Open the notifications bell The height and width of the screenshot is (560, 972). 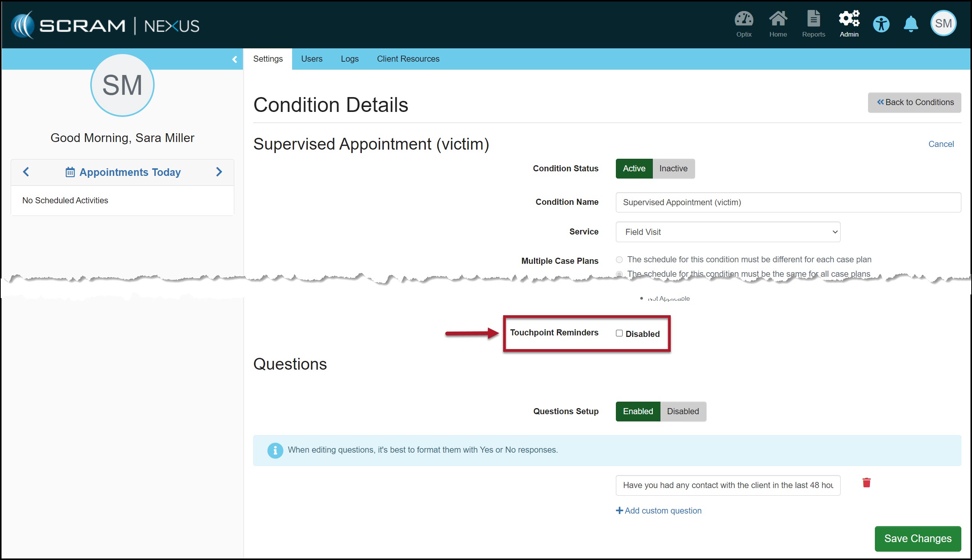coord(910,25)
